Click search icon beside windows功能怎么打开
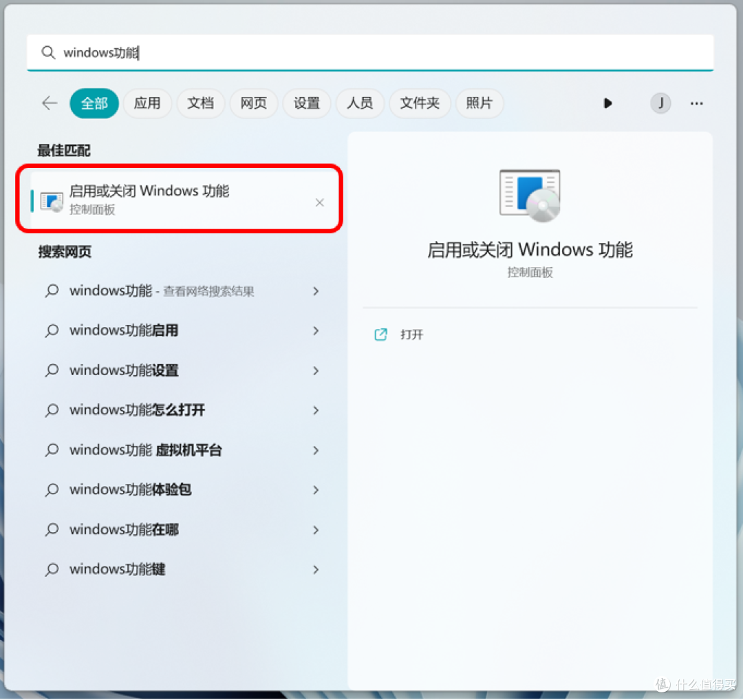Viewport: 743px width, 700px height. (x=52, y=410)
